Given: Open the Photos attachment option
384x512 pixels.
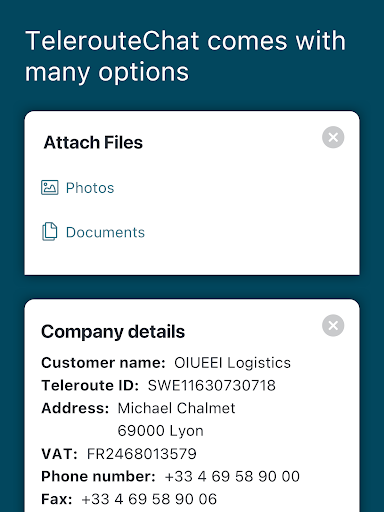Looking at the screenshot, I should coord(90,188).
